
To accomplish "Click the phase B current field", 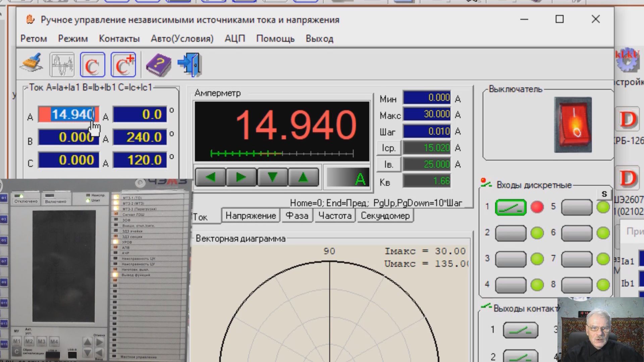I will 69,137.
